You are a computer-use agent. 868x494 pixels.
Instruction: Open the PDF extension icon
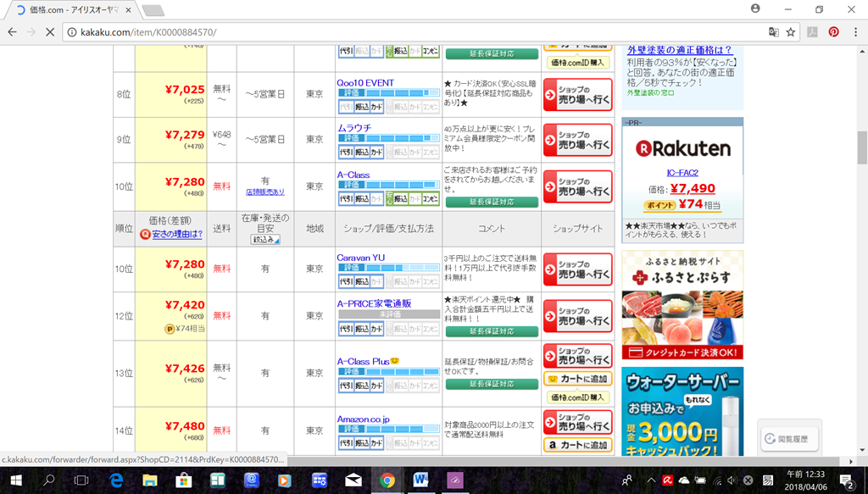813,32
